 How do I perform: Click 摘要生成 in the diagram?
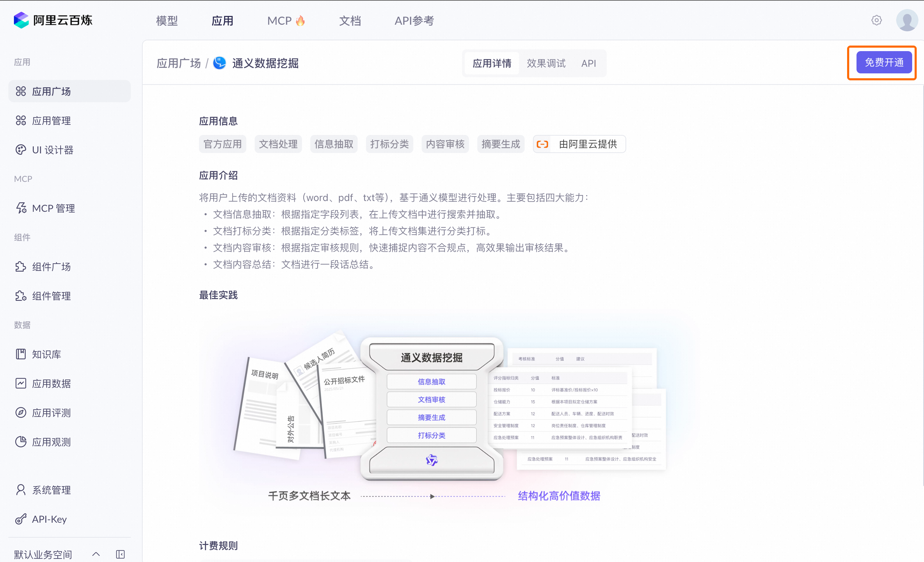point(432,417)
